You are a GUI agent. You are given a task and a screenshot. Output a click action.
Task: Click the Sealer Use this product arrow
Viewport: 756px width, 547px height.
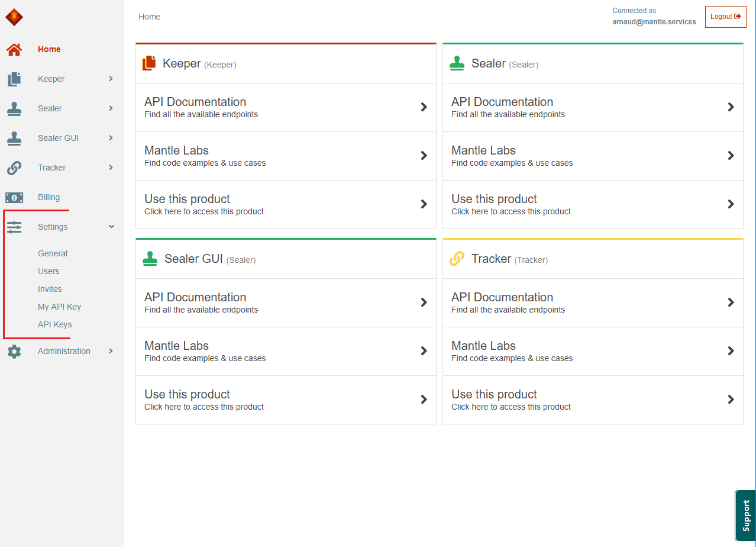tap(731, 204)
